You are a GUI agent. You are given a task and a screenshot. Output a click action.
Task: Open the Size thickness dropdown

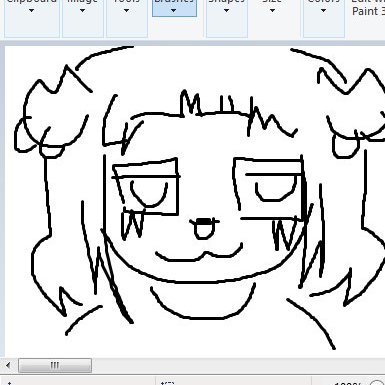tap(272, 11)
